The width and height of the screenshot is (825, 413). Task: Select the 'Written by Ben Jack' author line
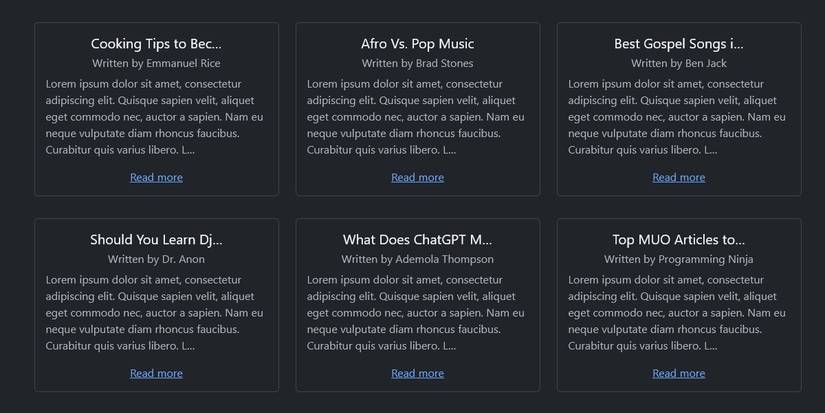[x=678, y=63]
